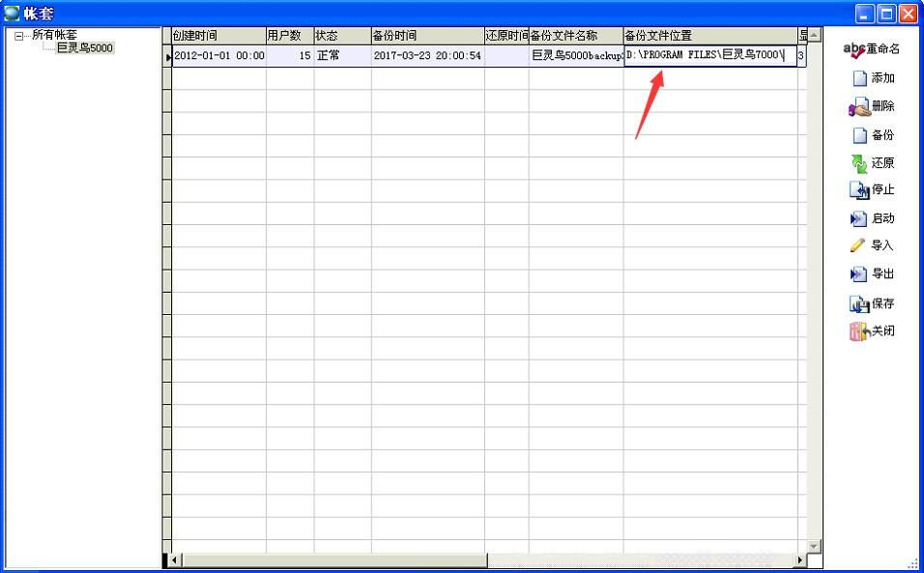Click the 还原 (restore) green arrows icon
Viewport: 924px width, 573px height.
tap(859, 164)
